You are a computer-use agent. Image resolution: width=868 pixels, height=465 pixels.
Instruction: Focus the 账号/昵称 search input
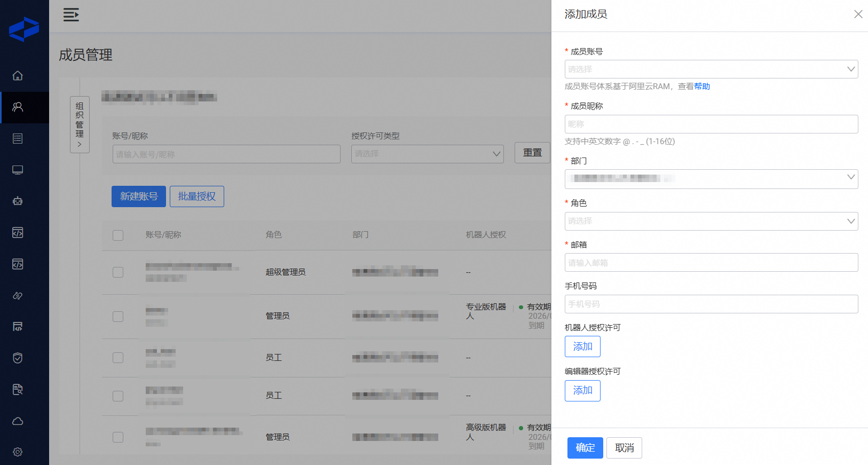coord(226,154)
